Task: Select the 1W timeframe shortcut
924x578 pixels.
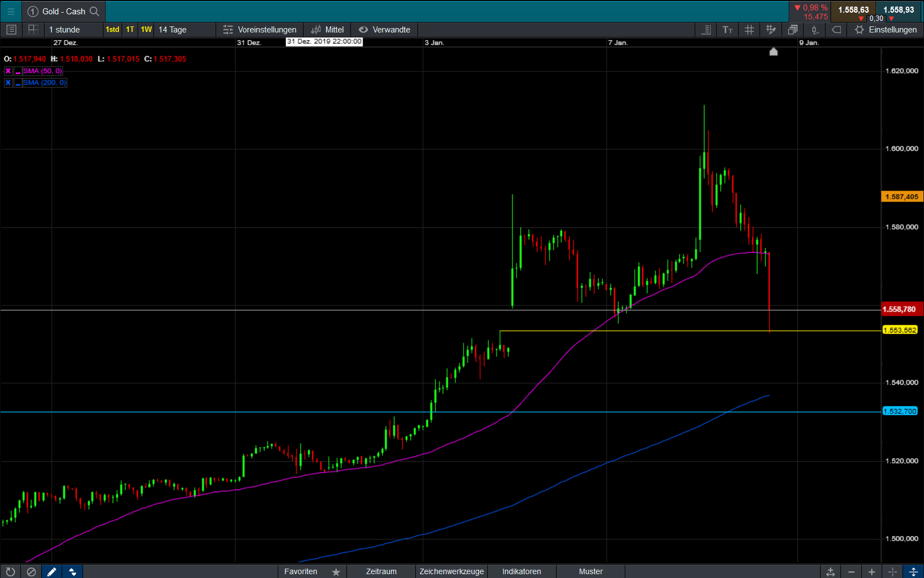Action: 146,30
